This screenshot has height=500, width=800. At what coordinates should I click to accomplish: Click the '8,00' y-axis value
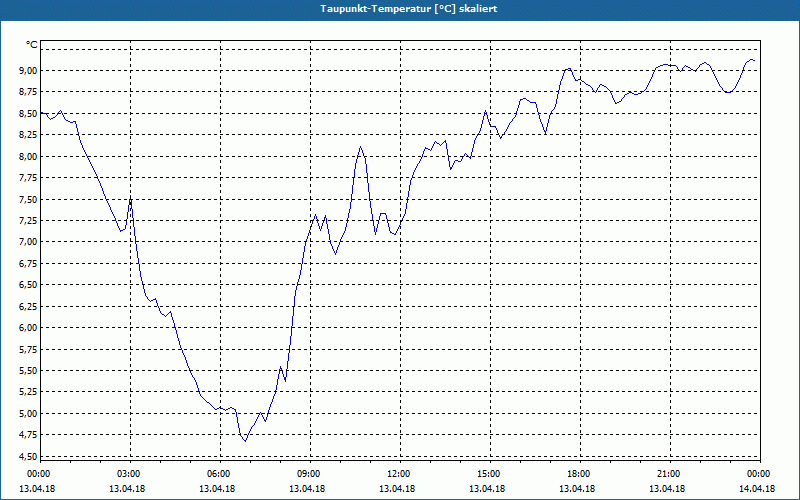[x=29, y=156]
